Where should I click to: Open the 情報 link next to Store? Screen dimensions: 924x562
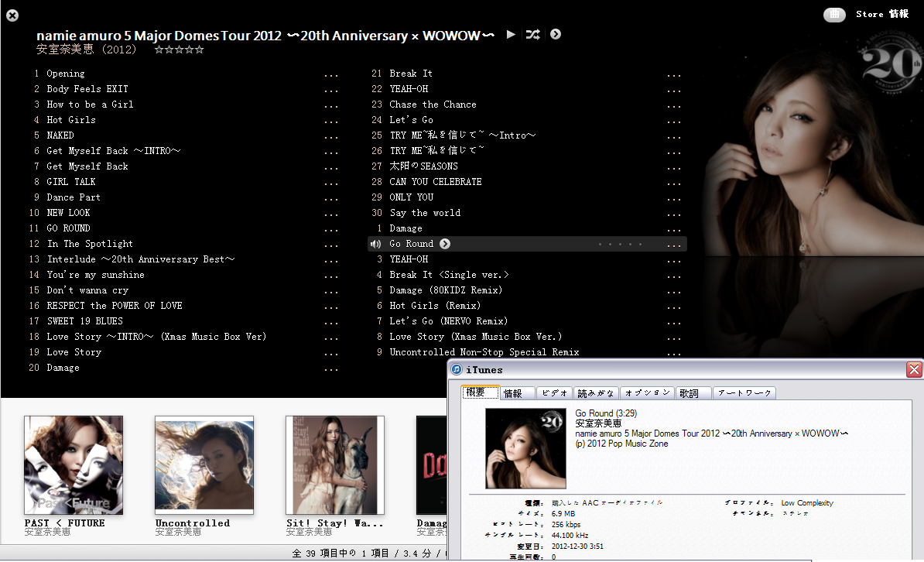[898, 14]
